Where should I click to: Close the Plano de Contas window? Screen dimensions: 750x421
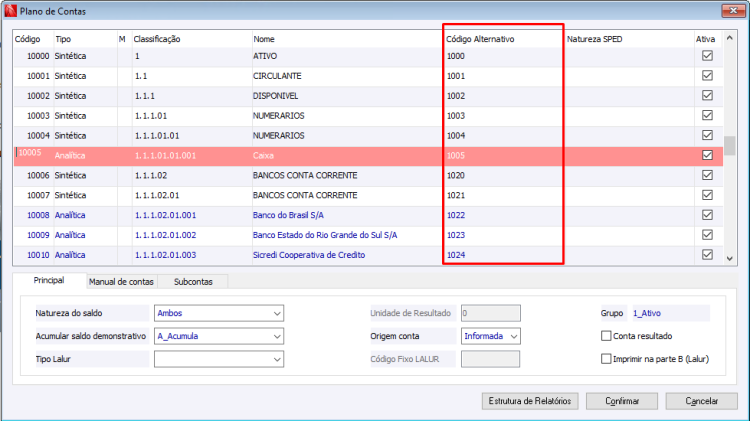733,11
